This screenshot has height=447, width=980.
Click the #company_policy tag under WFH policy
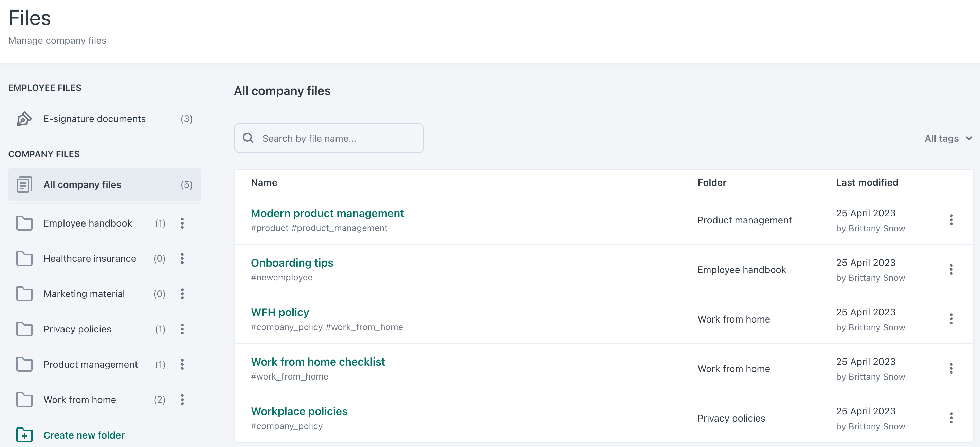pyautogui.click(x=287, y=327)
